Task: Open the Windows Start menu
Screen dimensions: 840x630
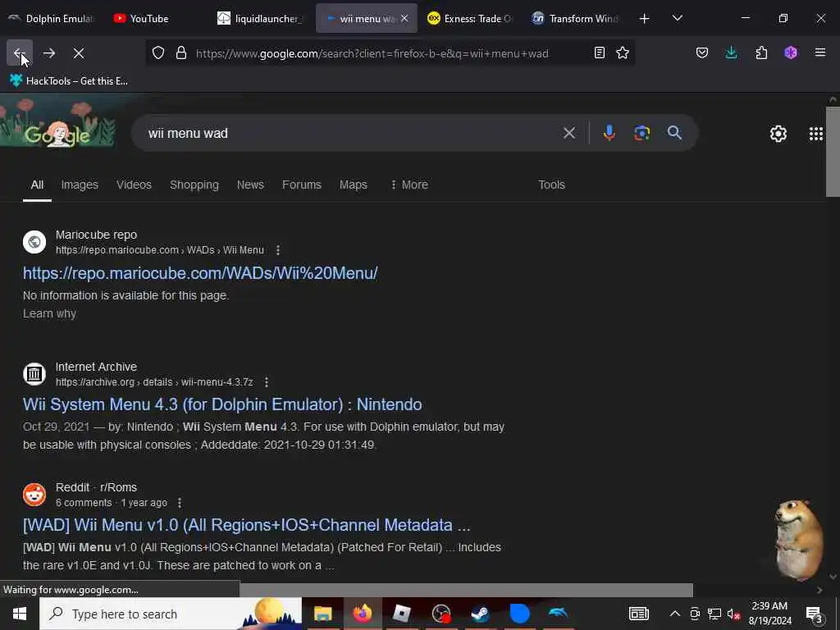Action: pos(20,614)
